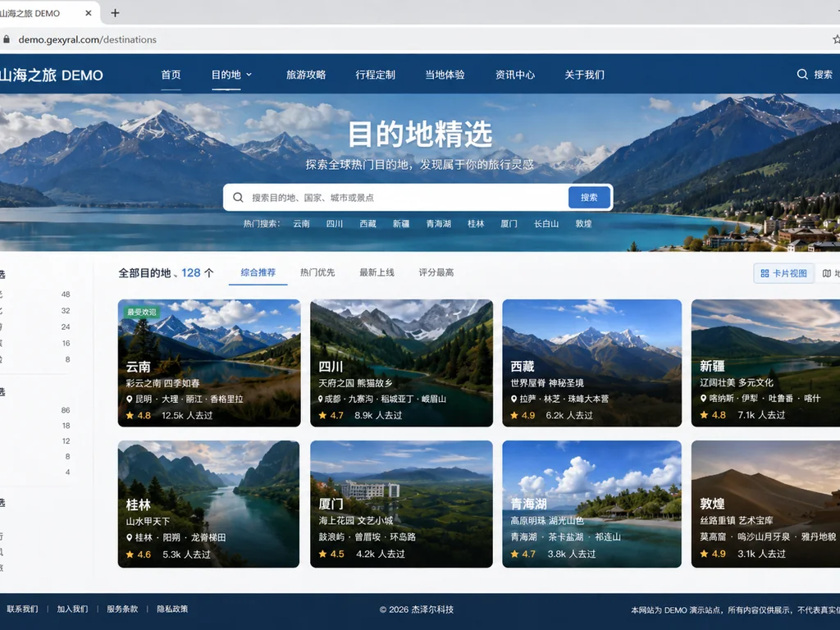Click the location pin icon on the 西藏 card

(x=514, y=399)
